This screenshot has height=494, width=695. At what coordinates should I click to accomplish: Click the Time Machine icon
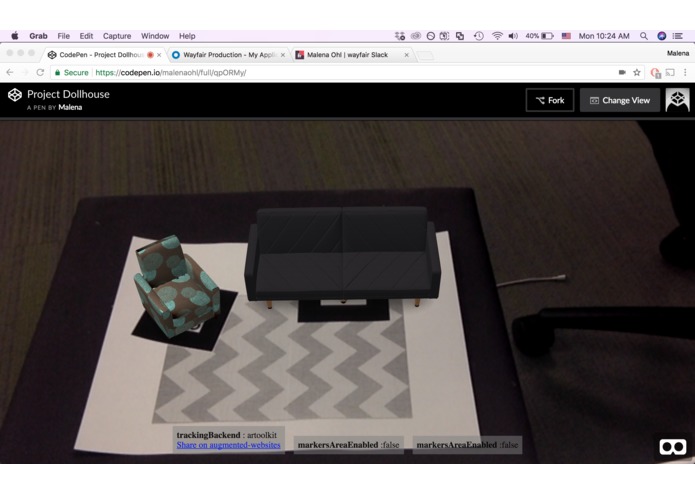pyautogui.click(x=479, y=36)
